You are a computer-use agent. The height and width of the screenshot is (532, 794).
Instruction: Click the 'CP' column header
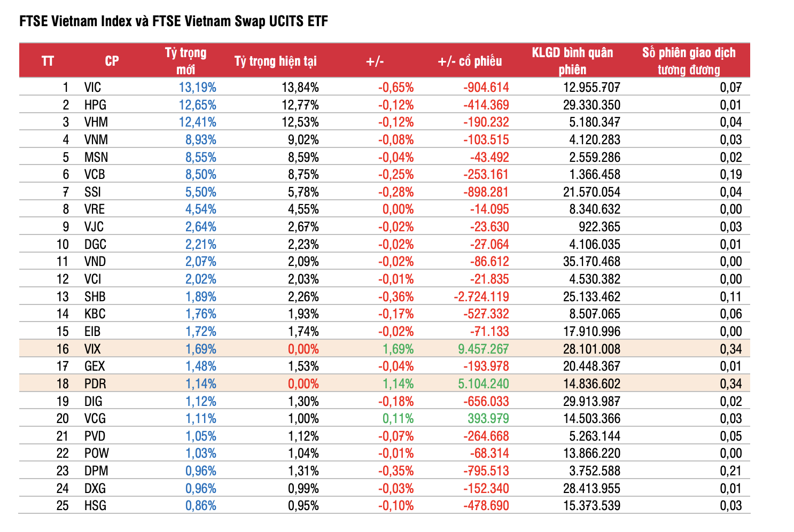(112, 61)
